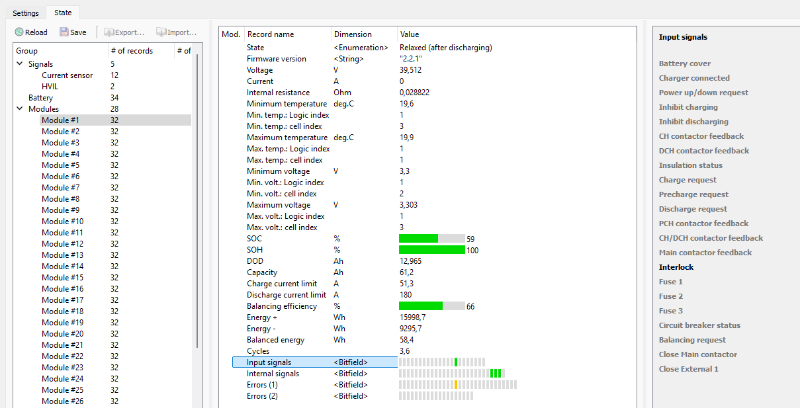Screen dimensions: 800x408
Task: Click the Voltage value 39,512
Action: click(410, 70)
